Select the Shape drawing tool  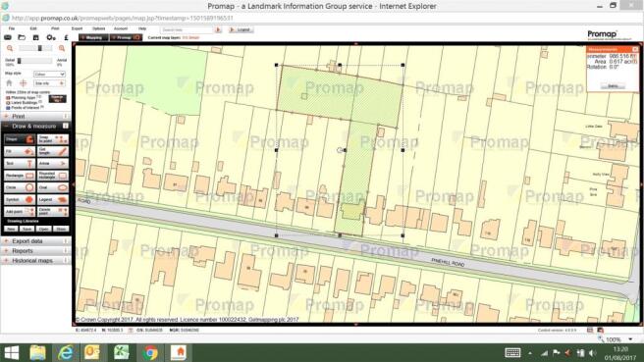(20, 139)
